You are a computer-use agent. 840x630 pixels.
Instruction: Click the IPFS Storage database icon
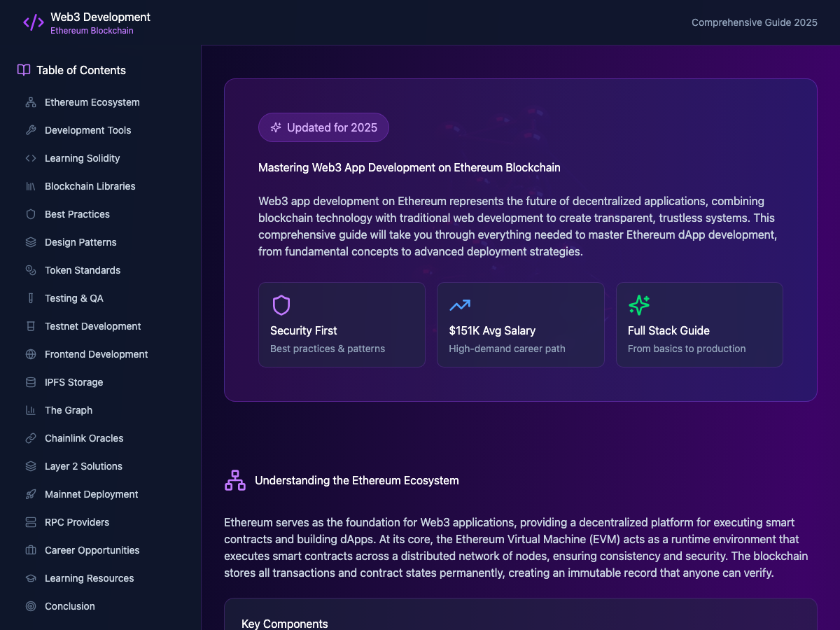[31, 382]
